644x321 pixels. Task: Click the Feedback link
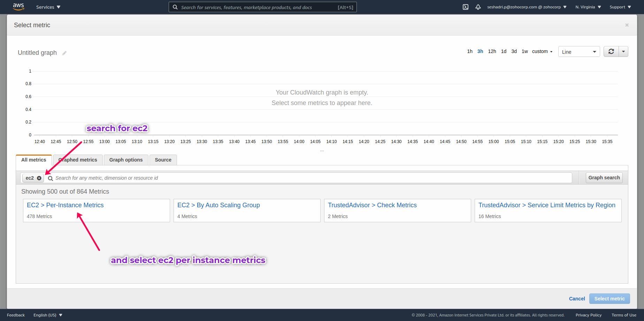[x=16, y=315]
